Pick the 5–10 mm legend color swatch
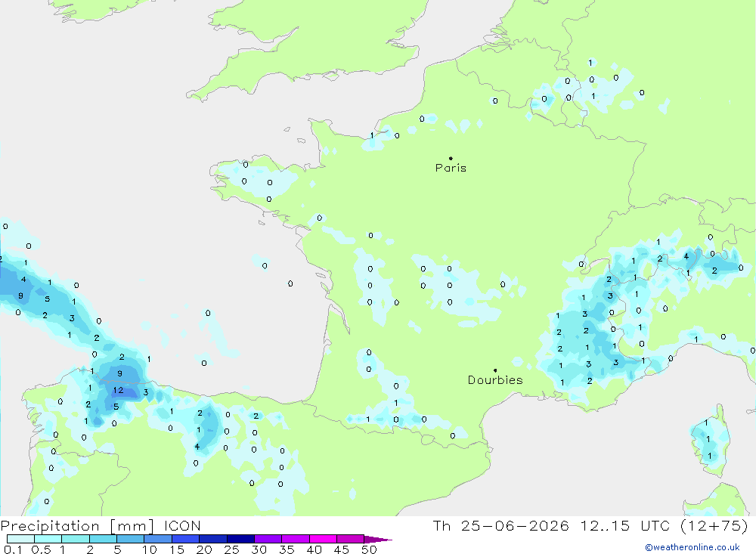Screen dimensions: 756x554 [x=130, y=539]
